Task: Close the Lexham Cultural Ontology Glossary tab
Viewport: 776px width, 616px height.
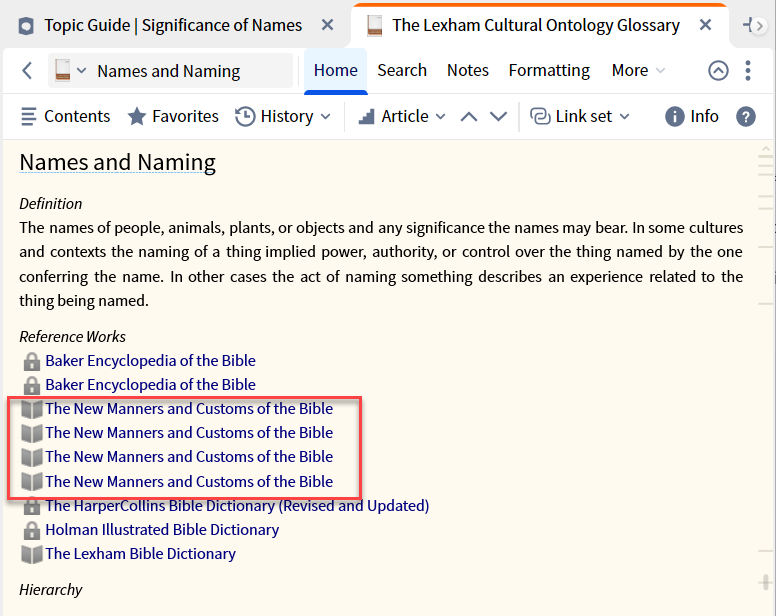Action: [705, 25]
